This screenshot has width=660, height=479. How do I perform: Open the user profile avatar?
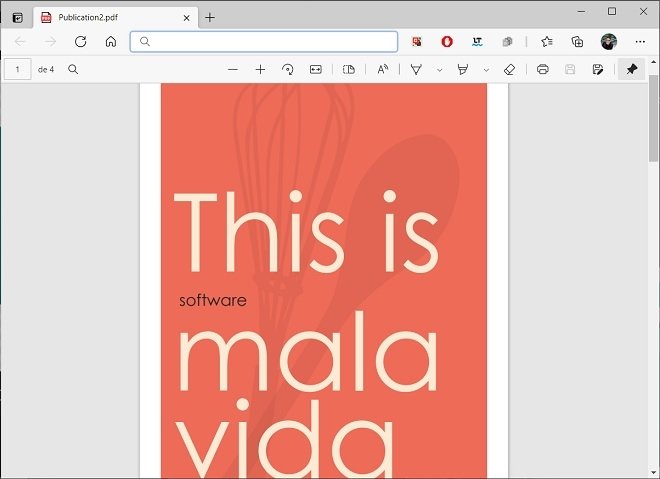[609, 42]
